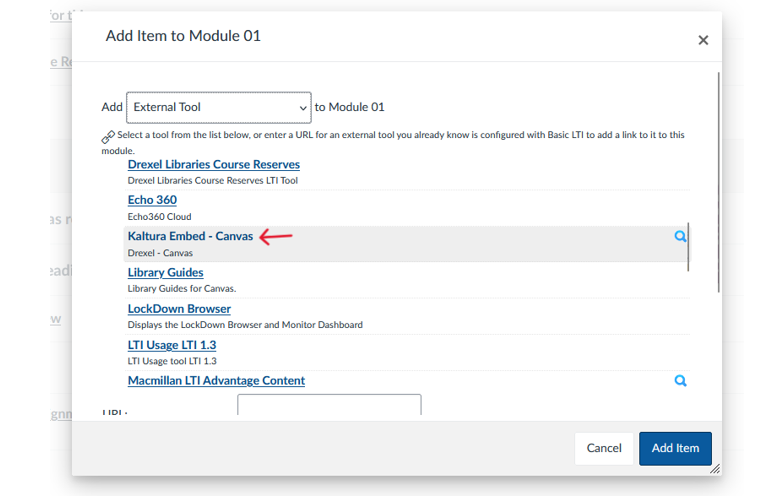The width and height of the screenshot is (765, 500).
Task: Click the Add Item button
Action: [x=675, y=448]
